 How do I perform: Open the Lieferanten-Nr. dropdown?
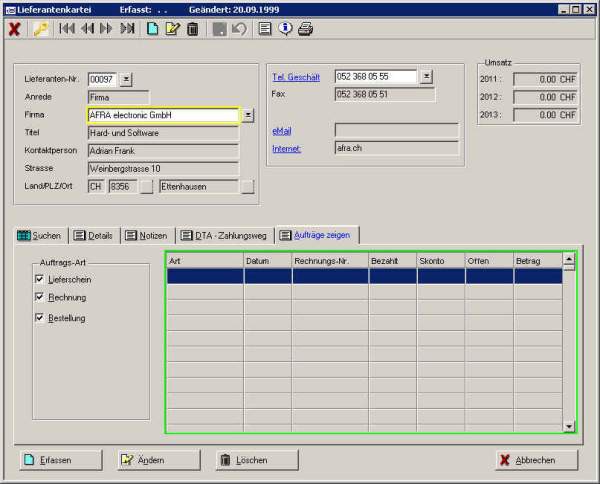[x=126, y=79]
